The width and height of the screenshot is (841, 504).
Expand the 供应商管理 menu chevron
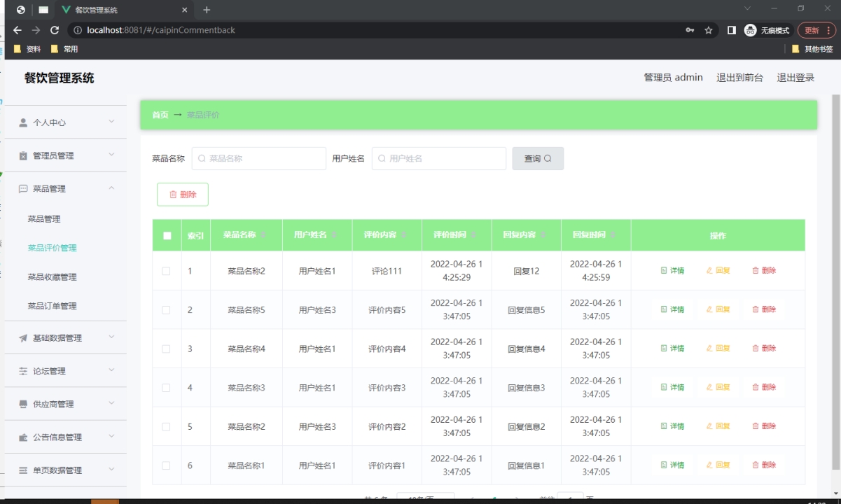coord(111,404)
